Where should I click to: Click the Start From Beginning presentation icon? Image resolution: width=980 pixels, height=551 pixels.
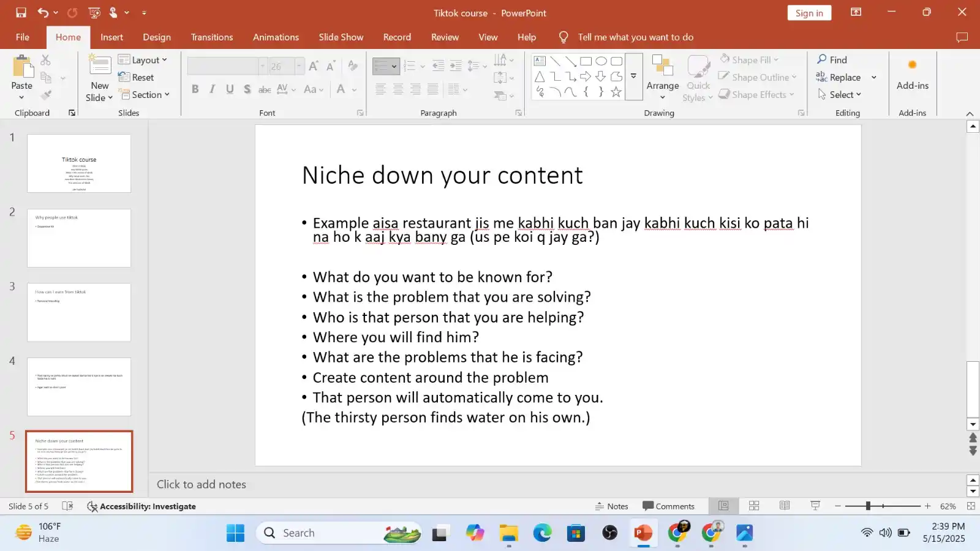(x=94, y=12)
